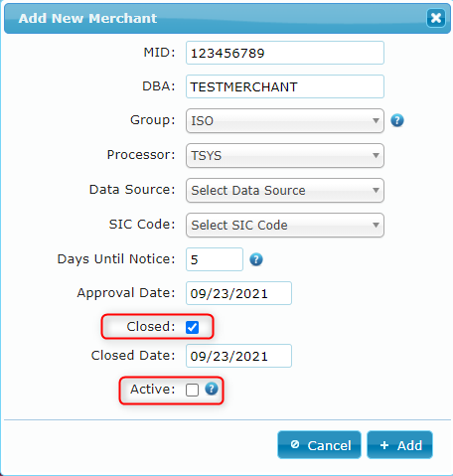453x476 pixels.
Task: Click the Add button
Action: [399, 445]
